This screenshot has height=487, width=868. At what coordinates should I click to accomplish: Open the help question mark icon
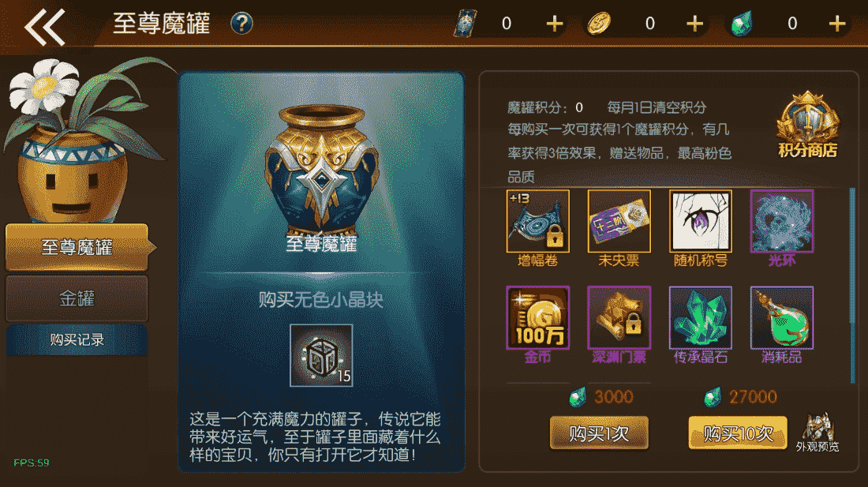(x=241, y=24)
